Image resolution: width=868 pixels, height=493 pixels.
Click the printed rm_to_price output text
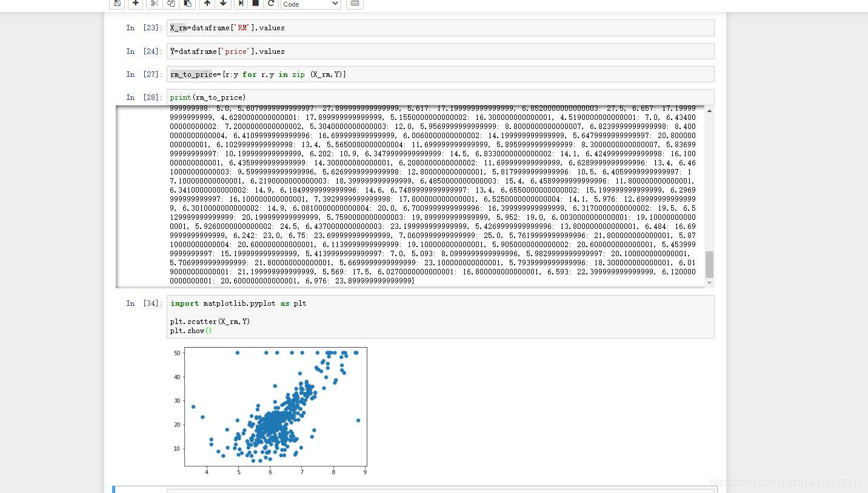tap(433, 195)
